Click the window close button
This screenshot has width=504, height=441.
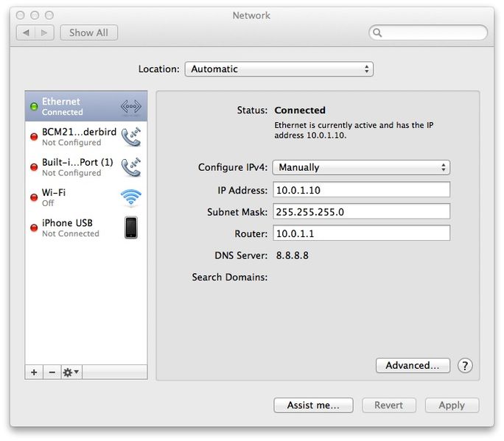click(x=20, y=15)
